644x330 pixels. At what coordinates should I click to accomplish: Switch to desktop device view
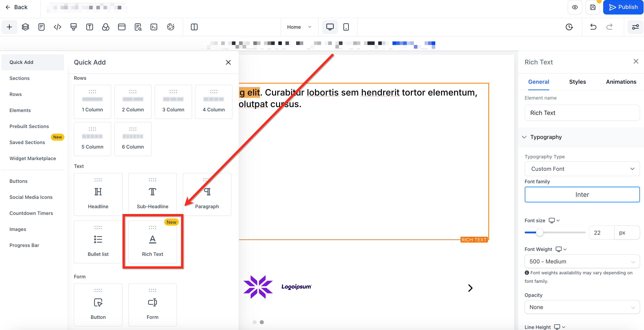point(330,27)
